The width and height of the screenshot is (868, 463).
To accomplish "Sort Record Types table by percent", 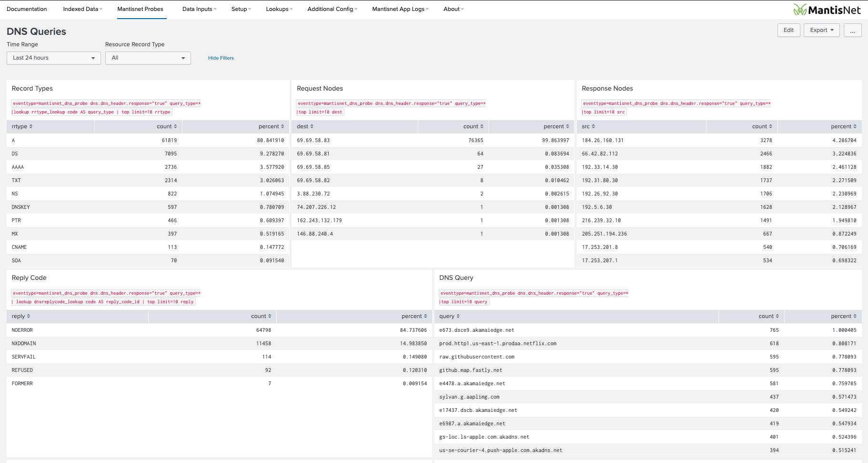I will (271, 126).
